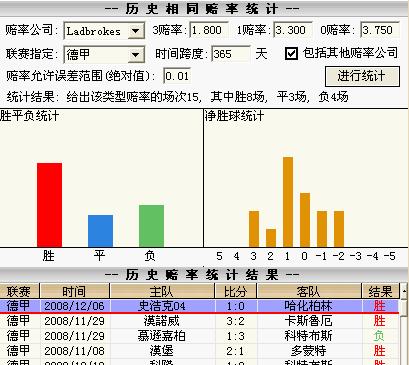The width and height of the screenshot is (409, 365).
Task: Click the 时间跨度 field showing 365
Action: (x=231, y=54)
